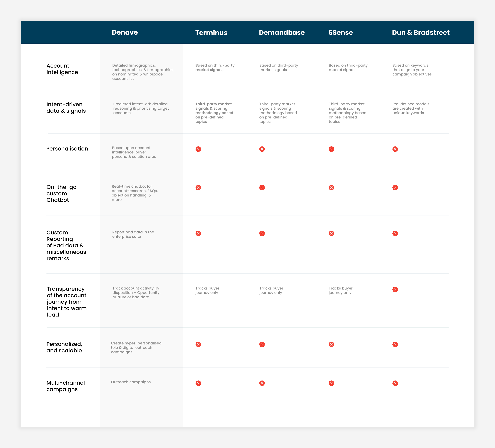The image size is (495, 448).
Task: Click the Personalized, and scalable label
Action: [64, 347]
